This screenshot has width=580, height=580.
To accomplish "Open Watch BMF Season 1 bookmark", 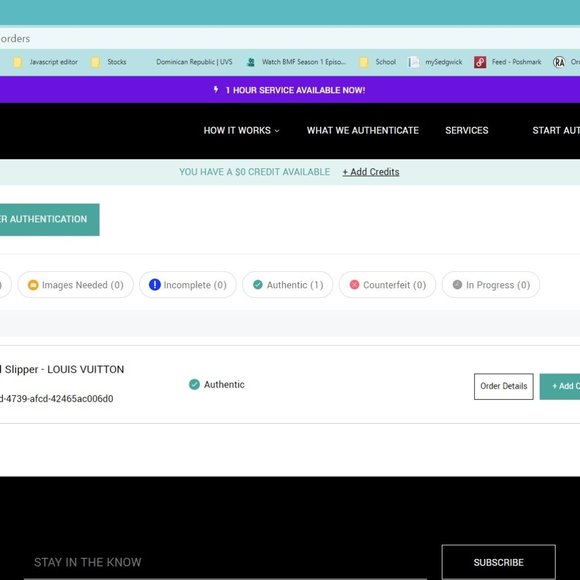I will coord(296,62).
